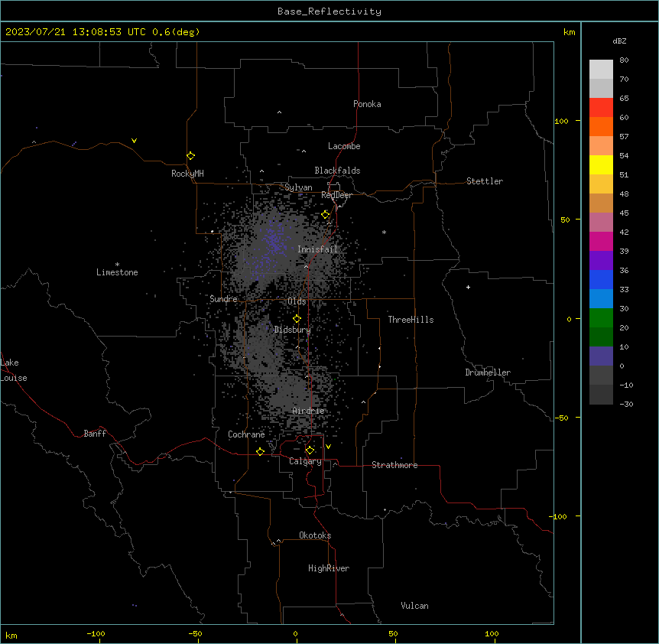The height and width of the screenshot is (644, 659).
Task: Click the km unit label at top right
Action: click(569, 32)
